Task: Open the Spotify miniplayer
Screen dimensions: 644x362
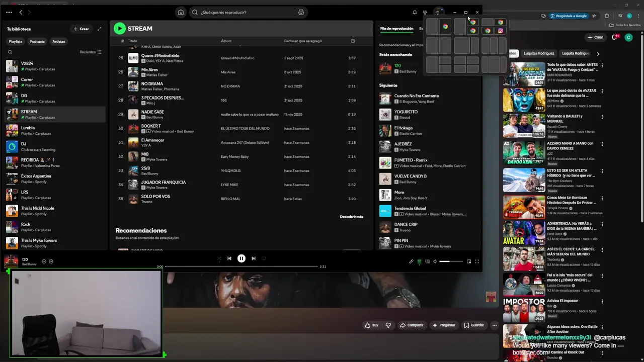Action: (469, 261)
